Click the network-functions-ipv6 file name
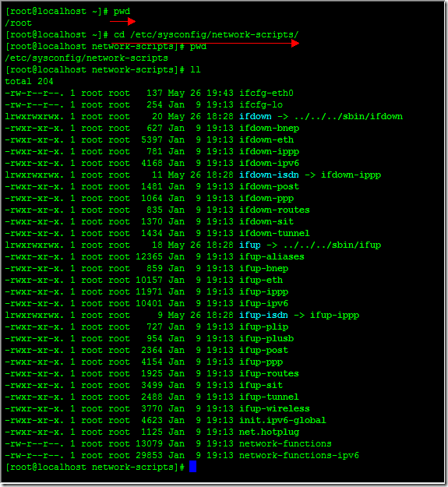 [299, 456]
